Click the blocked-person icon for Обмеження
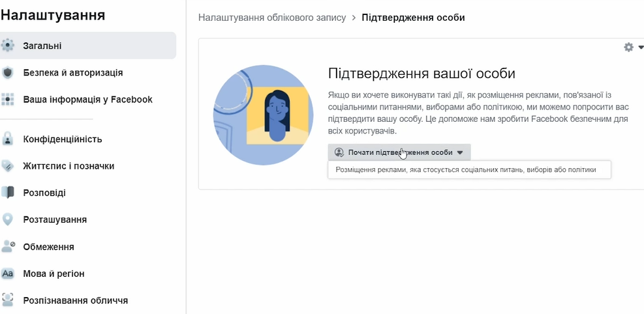 (8, 246)
